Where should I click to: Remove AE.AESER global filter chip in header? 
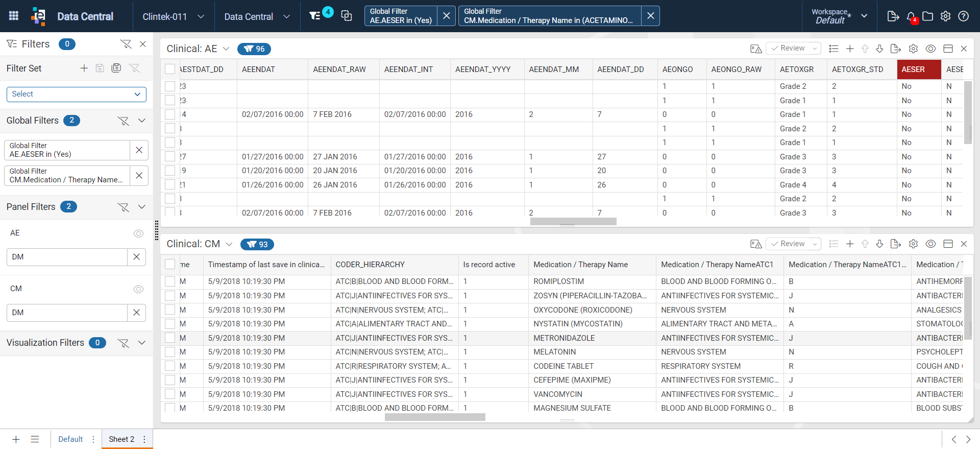[x=447, y=16]
